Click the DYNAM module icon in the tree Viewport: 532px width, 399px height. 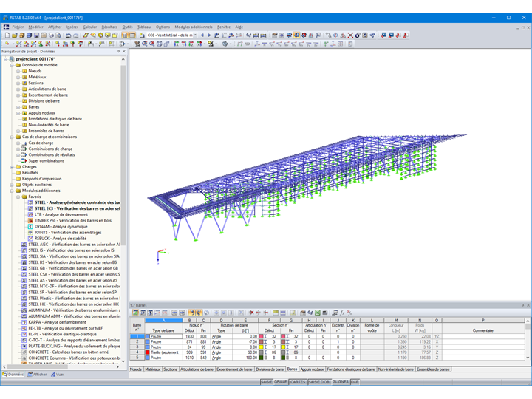[x=30, y=227]
